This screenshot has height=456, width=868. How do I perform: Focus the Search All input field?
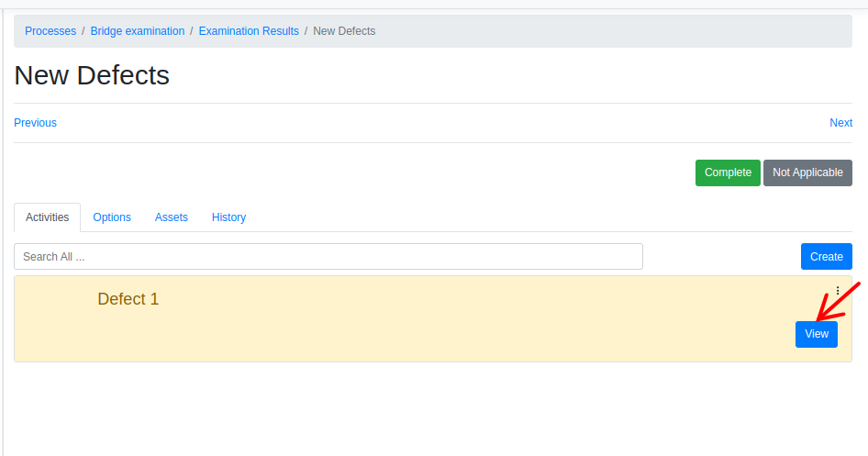pyautogui.click(x=328, y=257)
